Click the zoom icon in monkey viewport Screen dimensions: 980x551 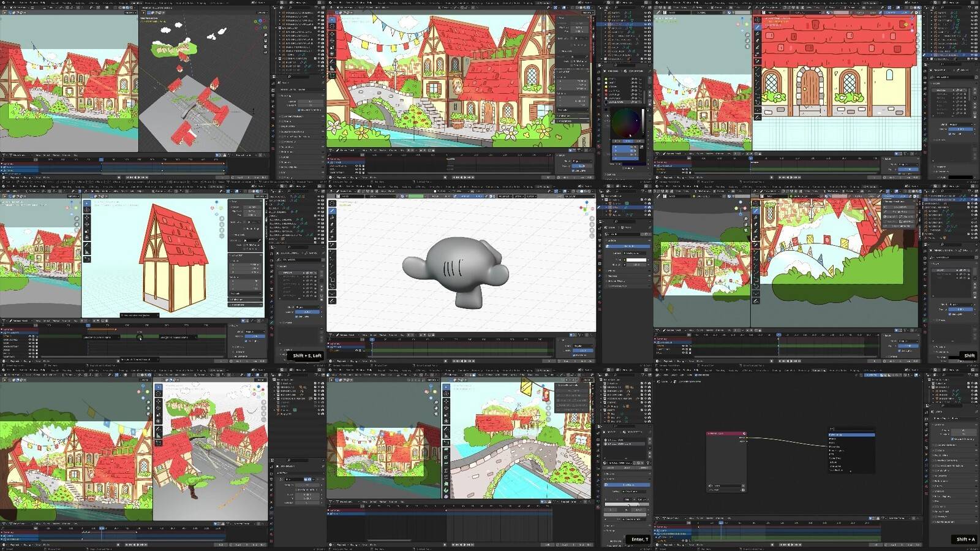click(591, 218)
